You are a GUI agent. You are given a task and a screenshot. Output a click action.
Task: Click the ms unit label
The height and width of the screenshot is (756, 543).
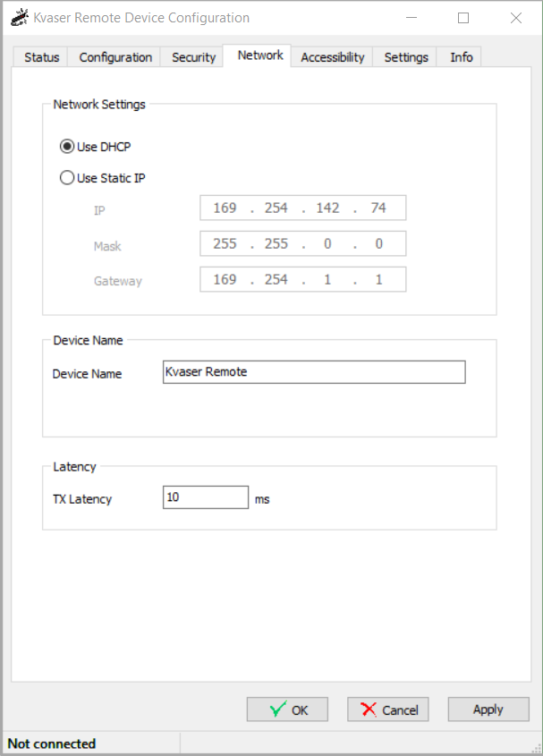[262, 499]
